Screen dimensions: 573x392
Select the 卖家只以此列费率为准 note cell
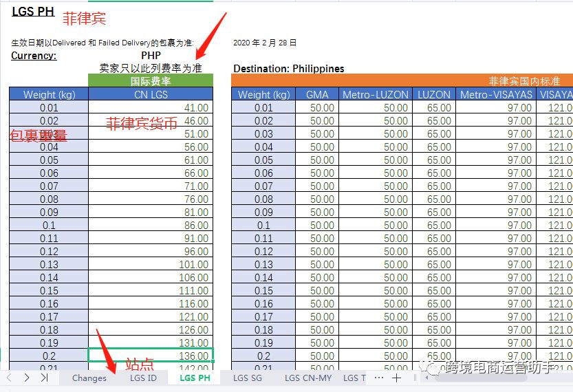pyautogui.click(x=151, y=68)
